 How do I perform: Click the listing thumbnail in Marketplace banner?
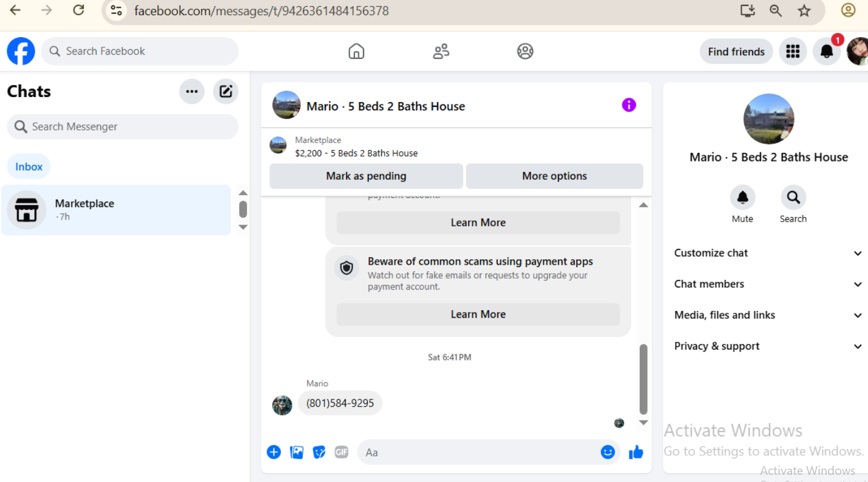click(278, 145)
